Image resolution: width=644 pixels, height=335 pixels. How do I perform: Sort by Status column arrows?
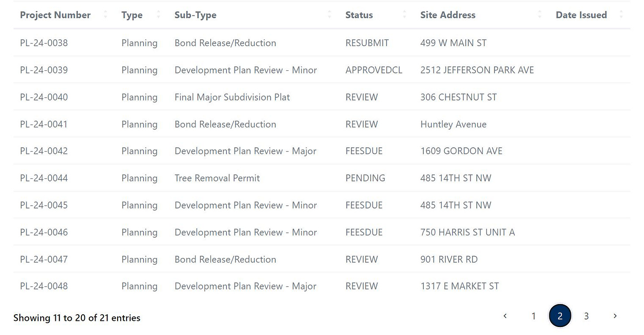click(404, 15)
